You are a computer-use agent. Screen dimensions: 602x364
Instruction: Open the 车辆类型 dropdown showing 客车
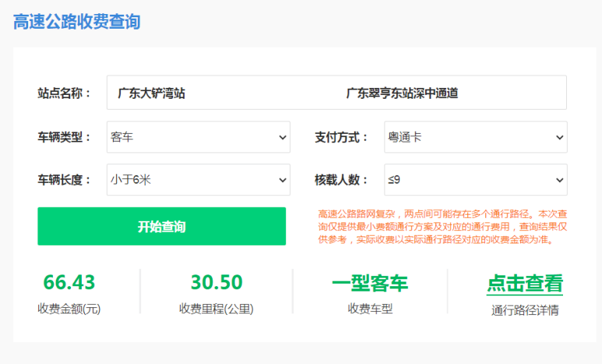(199, 137)
